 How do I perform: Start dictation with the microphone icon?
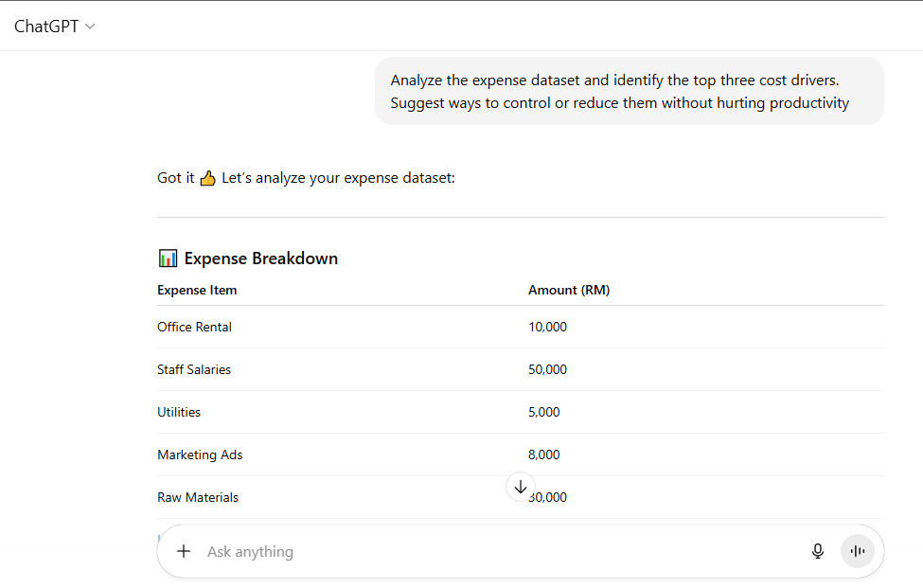(x=818, y=551)
